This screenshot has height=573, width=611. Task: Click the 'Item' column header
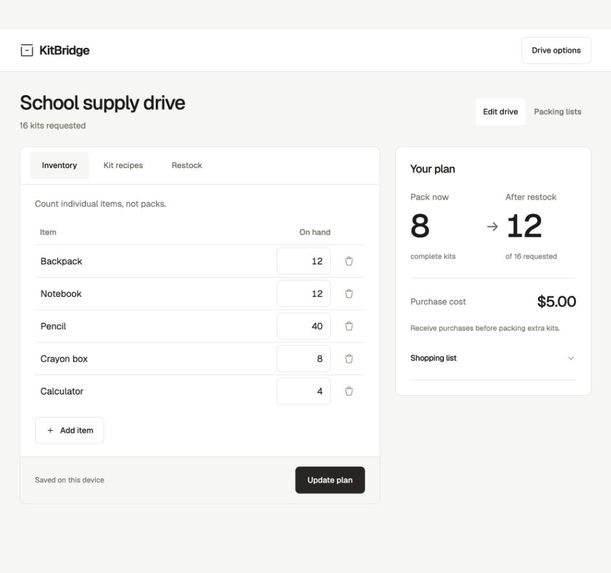[48, 232]
